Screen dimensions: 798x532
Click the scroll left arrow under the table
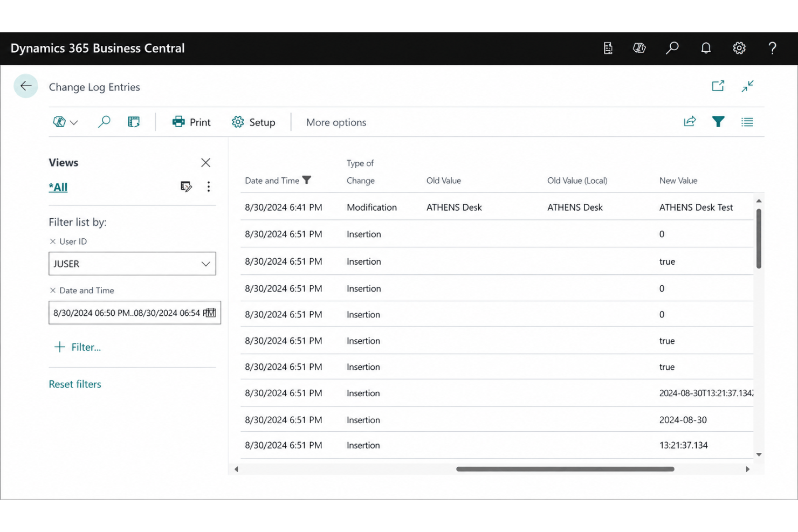tap(236, 469)
